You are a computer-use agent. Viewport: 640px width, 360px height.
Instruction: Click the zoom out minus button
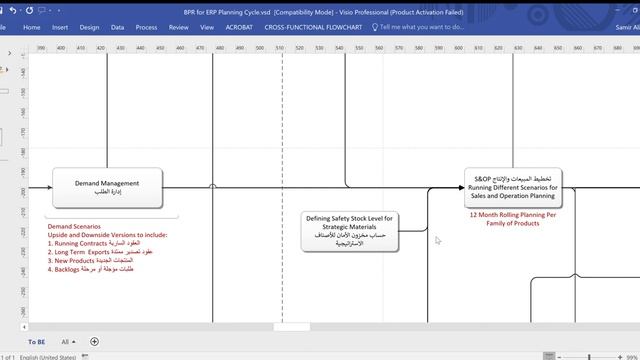559,357
